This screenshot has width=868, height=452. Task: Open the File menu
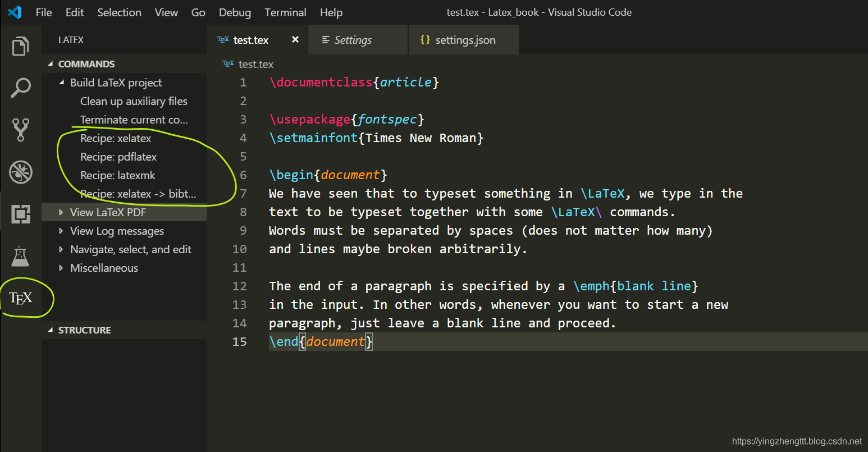(x=44, y=12)
